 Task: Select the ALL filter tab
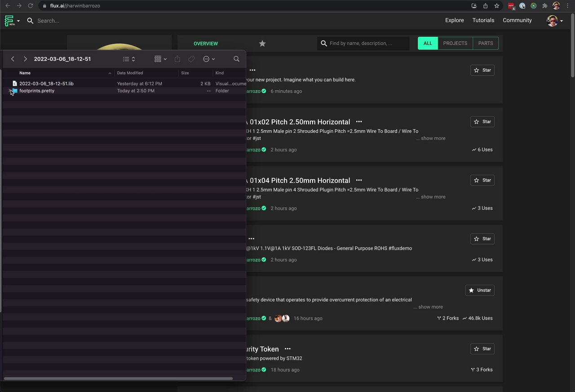(x=428, y=43)
